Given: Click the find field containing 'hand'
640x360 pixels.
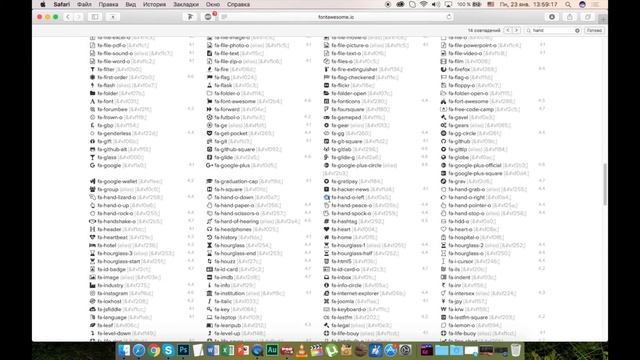Looking at the screenshot, I should coord(552,31).
